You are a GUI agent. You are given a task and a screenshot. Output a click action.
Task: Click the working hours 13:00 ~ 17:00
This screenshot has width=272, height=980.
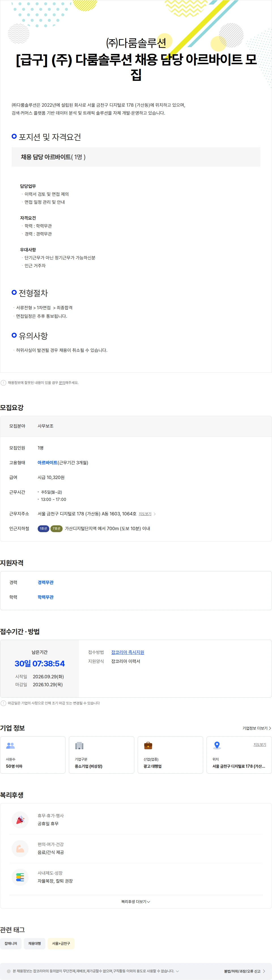click(54, 500)
